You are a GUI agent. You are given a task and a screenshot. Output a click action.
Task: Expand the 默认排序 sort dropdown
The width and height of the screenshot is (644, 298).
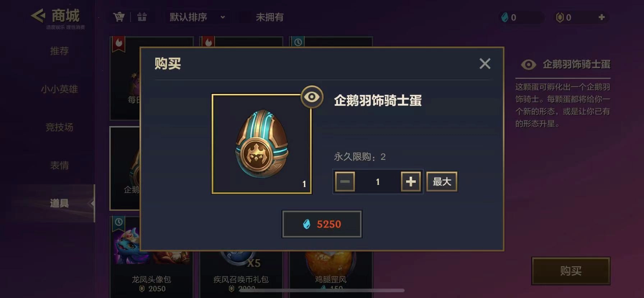click(x=197, y=17)
